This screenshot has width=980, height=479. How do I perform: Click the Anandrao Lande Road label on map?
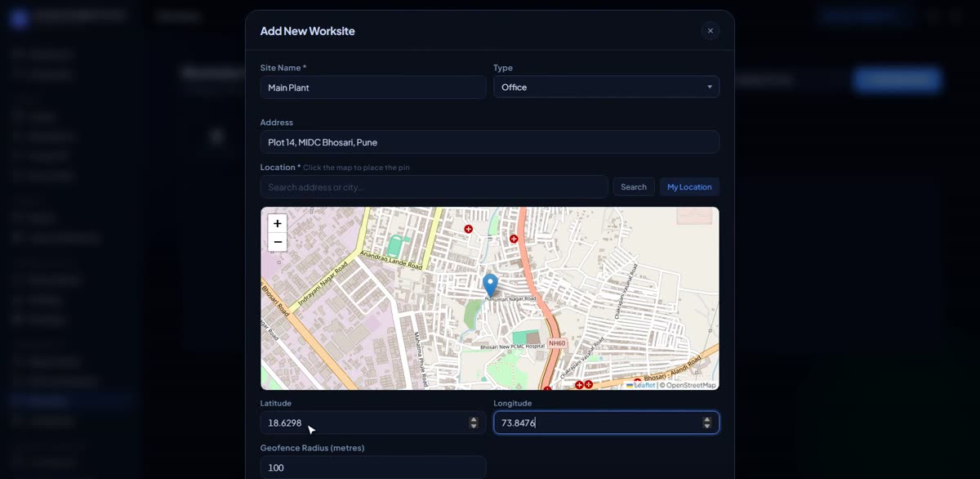tap(391, 260)
